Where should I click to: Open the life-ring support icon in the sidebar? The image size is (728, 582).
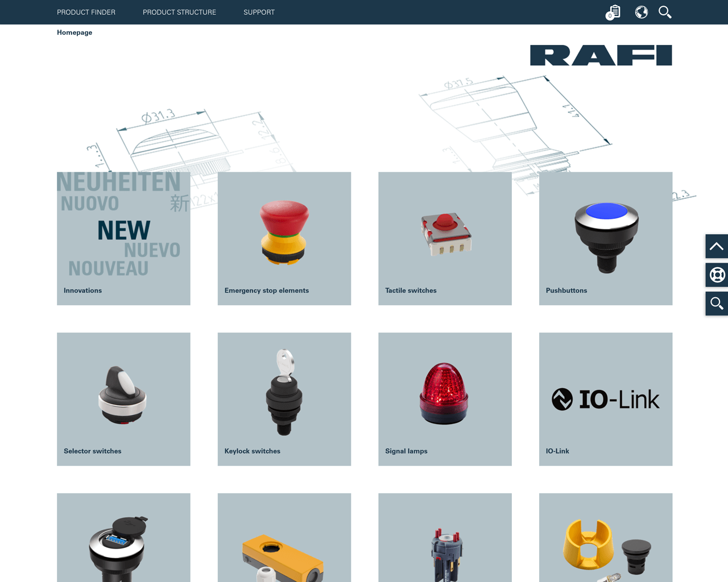pos(717,275)
